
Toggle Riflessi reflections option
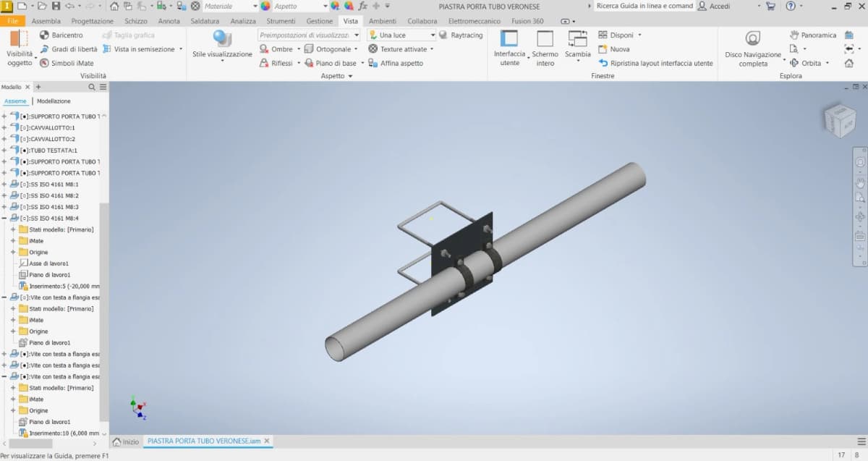pos(265,63)
